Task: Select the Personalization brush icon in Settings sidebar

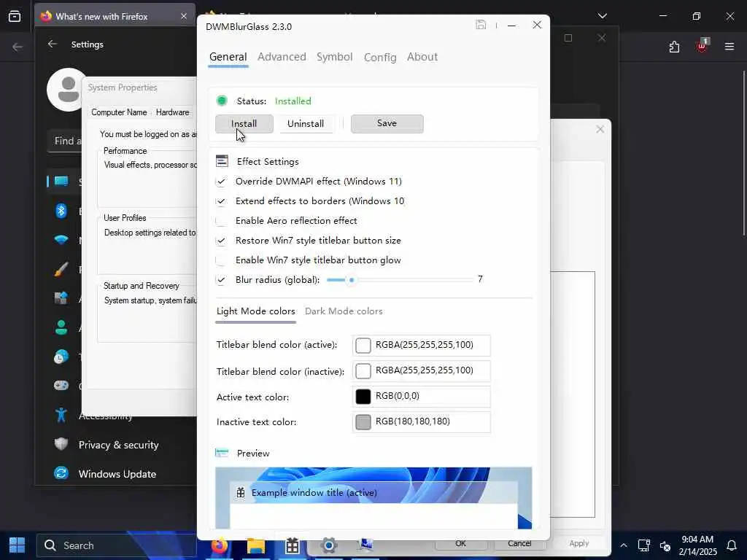Action: (x=61, y=269)
